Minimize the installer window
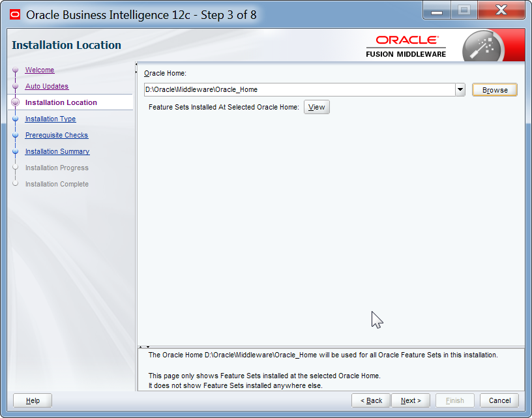Image resolution: width=532 pixels, height=418 pixels. click(x=437, y=10)
